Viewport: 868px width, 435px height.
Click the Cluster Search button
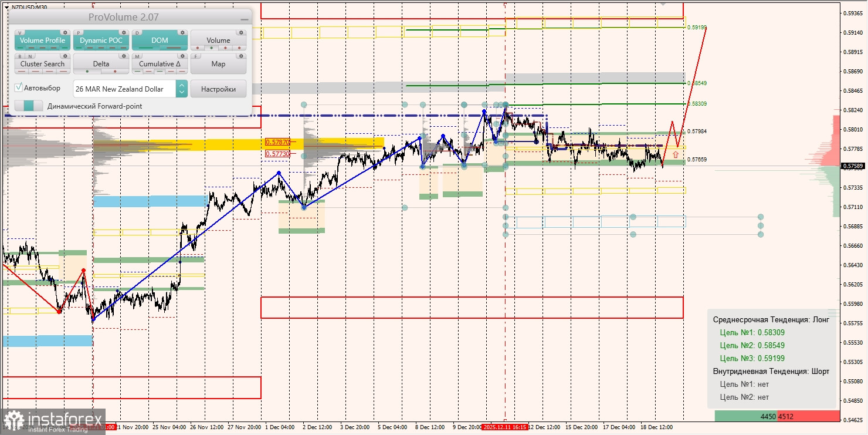pos(42,64)
